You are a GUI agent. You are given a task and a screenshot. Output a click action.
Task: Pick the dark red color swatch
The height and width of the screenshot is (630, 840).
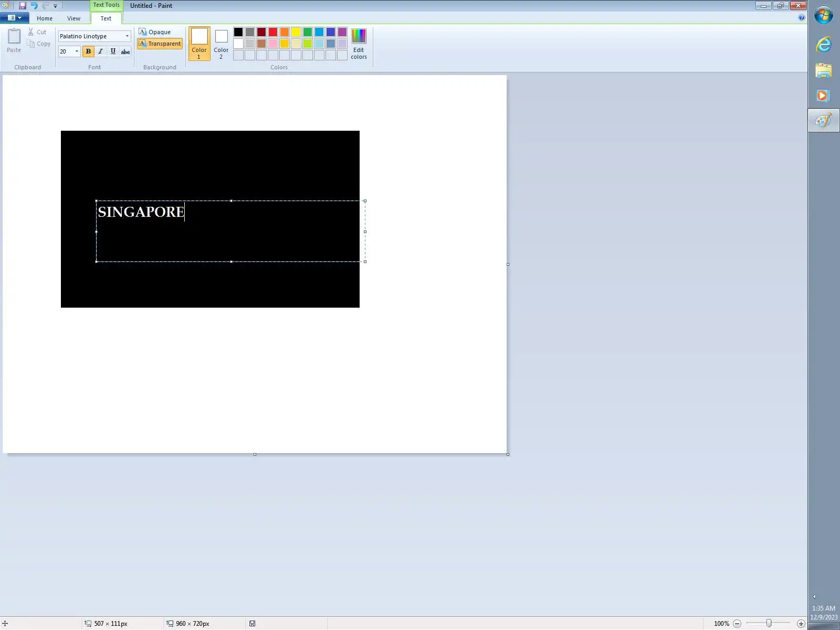tap(261, 32)
